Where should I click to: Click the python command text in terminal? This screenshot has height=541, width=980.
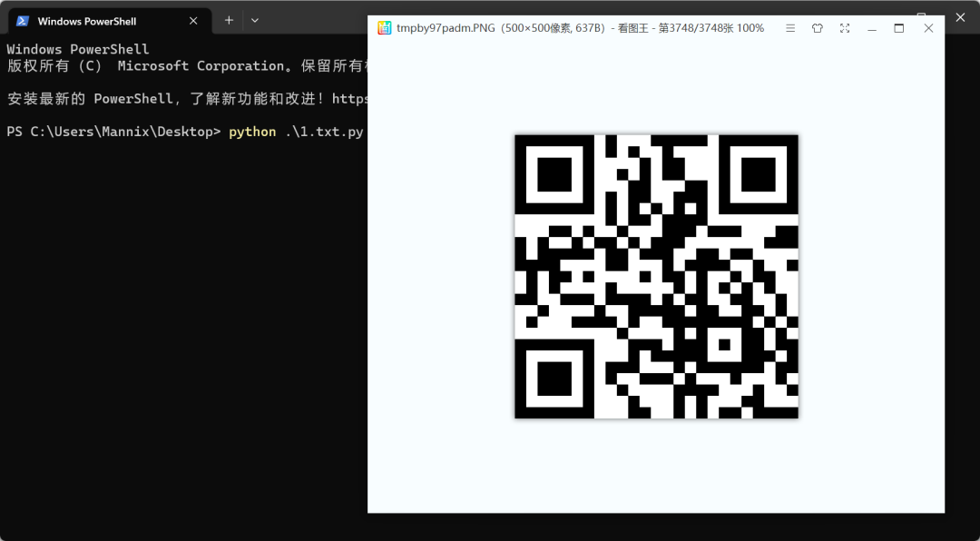(252, 132)
